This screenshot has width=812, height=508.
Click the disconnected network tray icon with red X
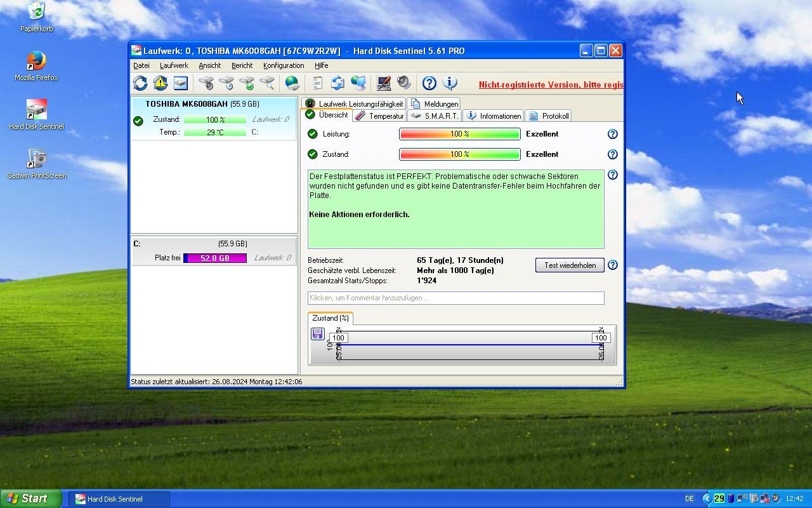(x=764, y=498)
